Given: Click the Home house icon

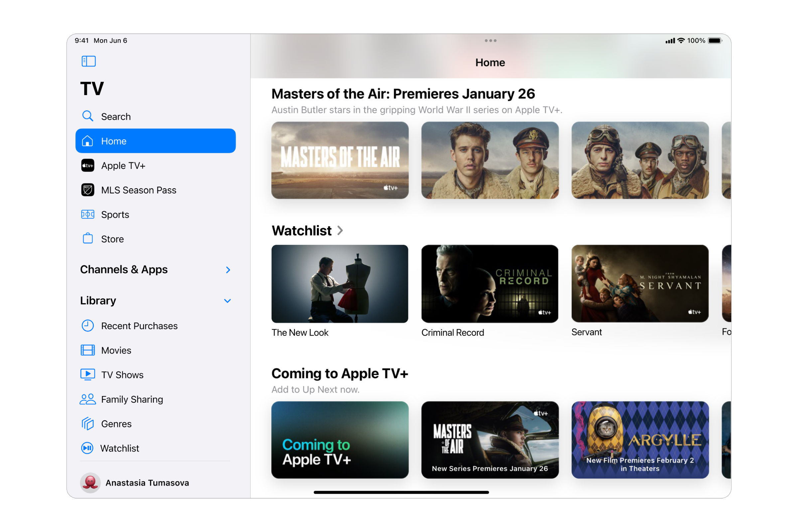Looking at the screenshot, I should point(87,141).
